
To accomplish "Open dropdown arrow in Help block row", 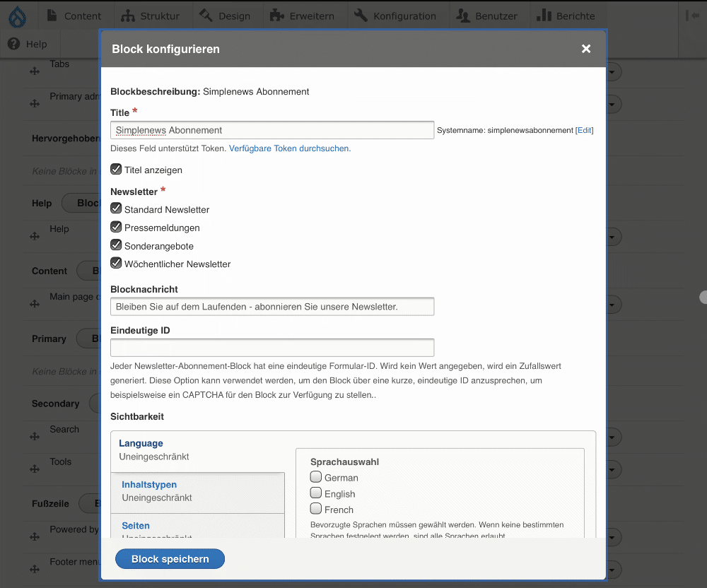I will (613, 237).
